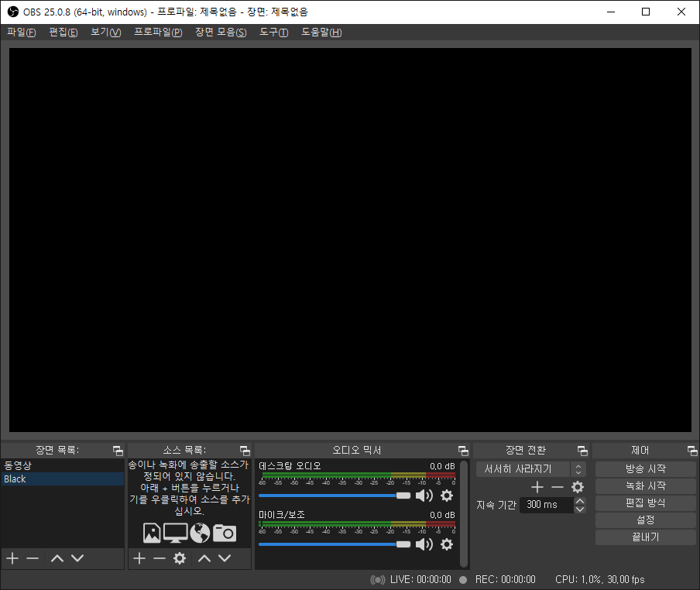
Task: Remove selected scene with minus button
Action: point(33,558)
